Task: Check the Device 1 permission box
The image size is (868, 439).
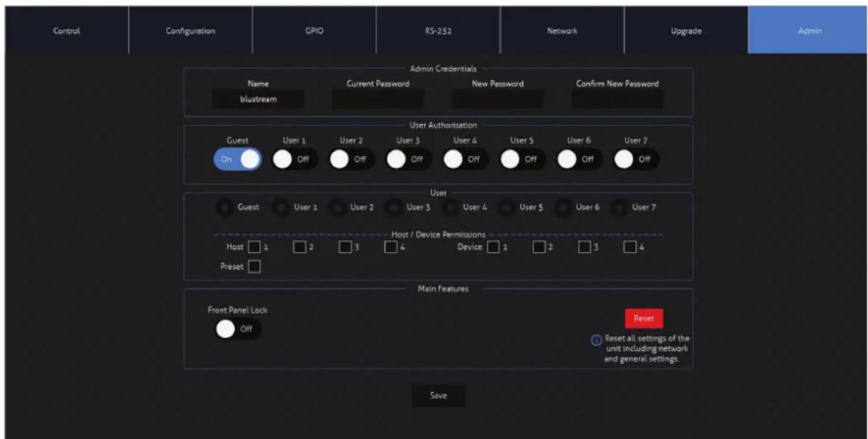Action: (x=493, y=247)
